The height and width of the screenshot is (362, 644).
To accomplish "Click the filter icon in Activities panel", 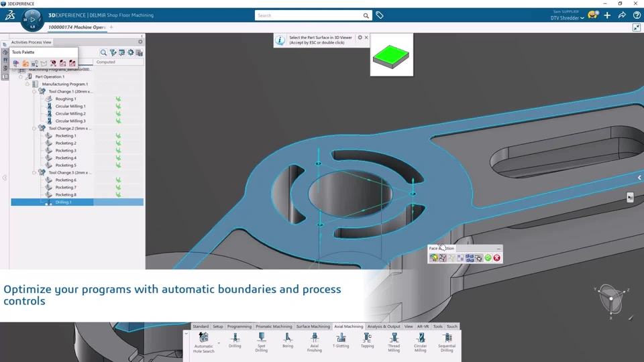I will 113,52.
